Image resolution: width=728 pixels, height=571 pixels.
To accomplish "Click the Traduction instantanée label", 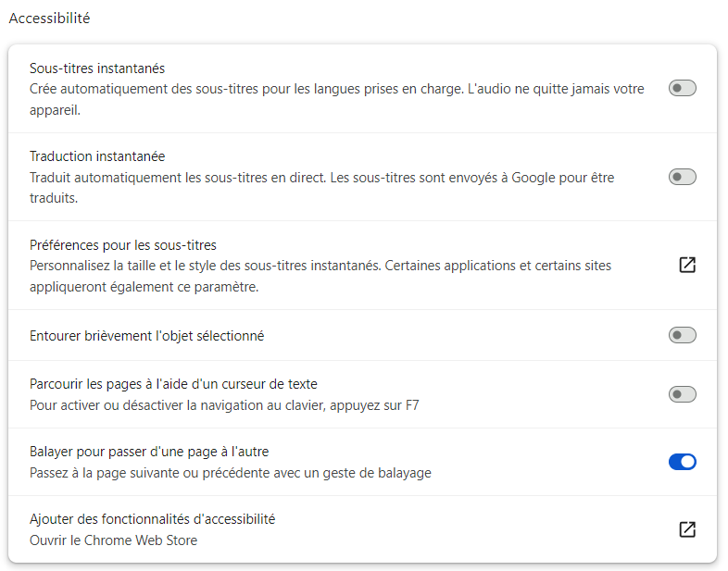I will tap(97, 156).
